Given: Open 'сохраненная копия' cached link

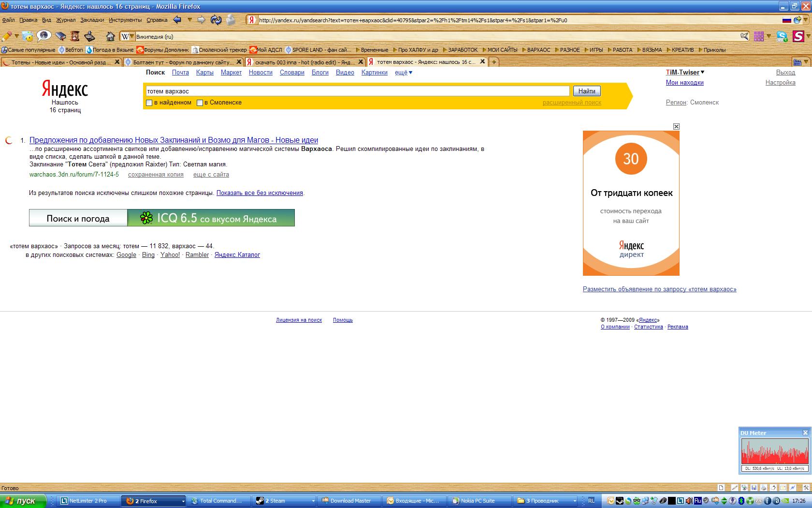Looking at the screenshot, I should tap(156, 175).
